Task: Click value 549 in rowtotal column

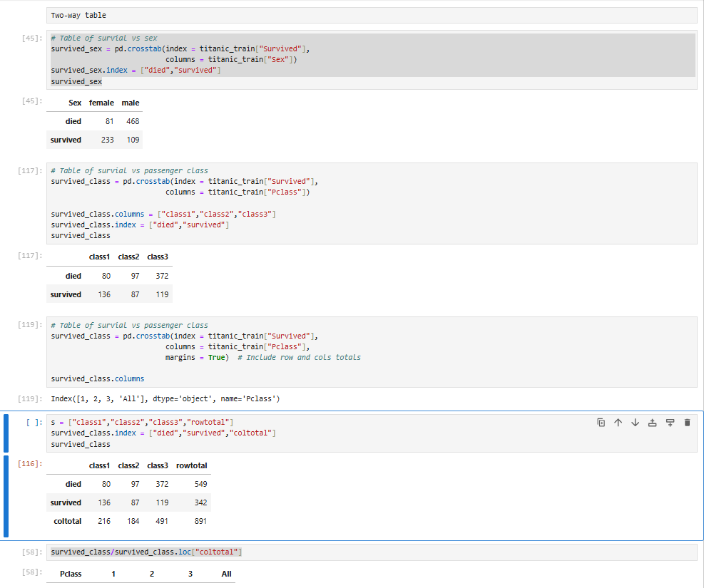Action: point(200,485)
